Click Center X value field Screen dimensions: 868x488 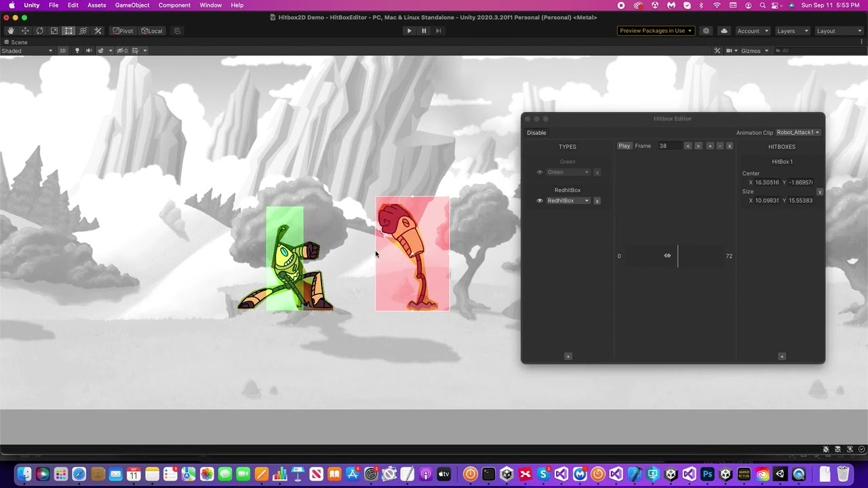point(767,182)
